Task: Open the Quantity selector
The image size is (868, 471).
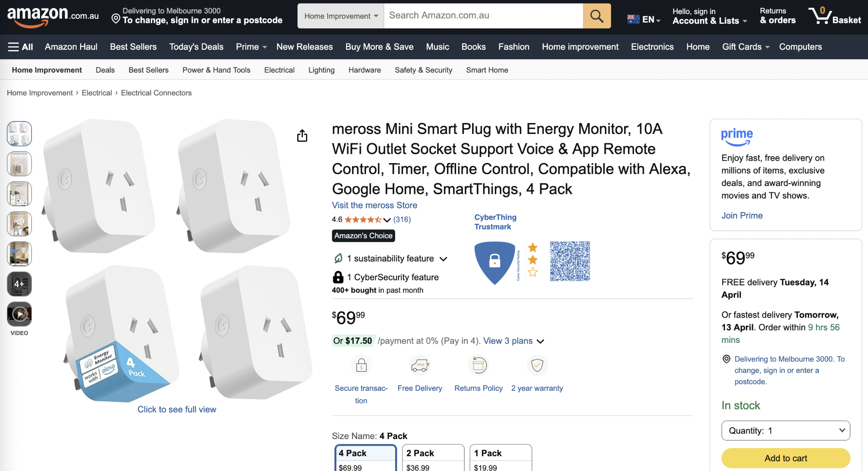Action: pos(785,431)
